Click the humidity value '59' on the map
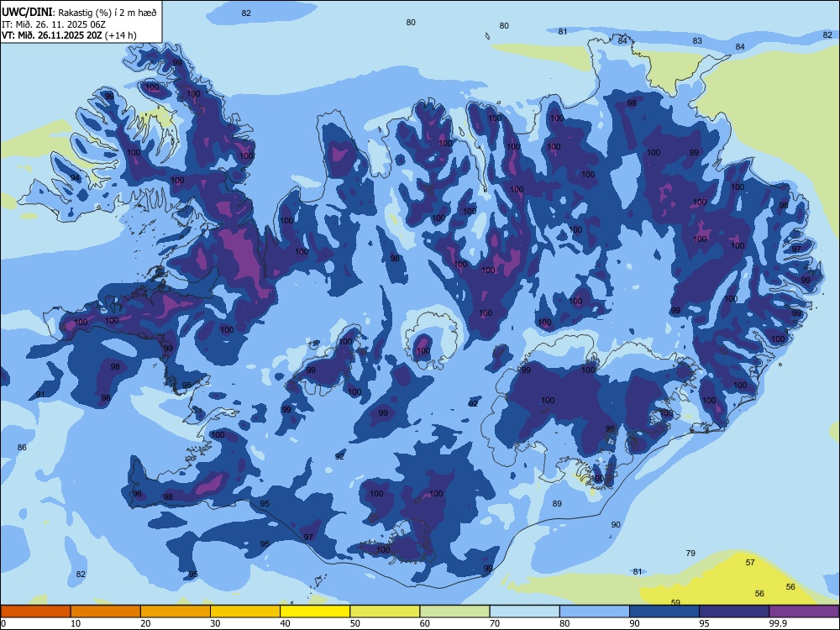This screenshot has height=630, width=840. pos(675,602)
